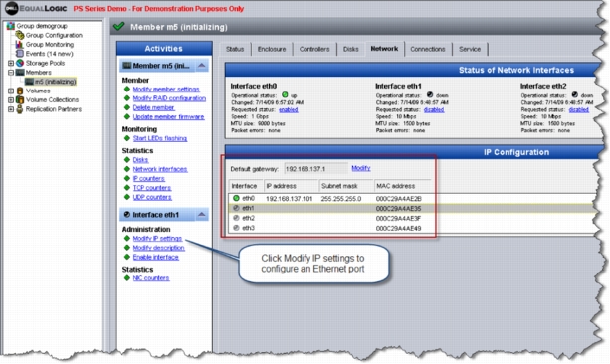Screen dimensions: 610x364
Task: Click the Delete member link
Action: [x=153, y=107]
